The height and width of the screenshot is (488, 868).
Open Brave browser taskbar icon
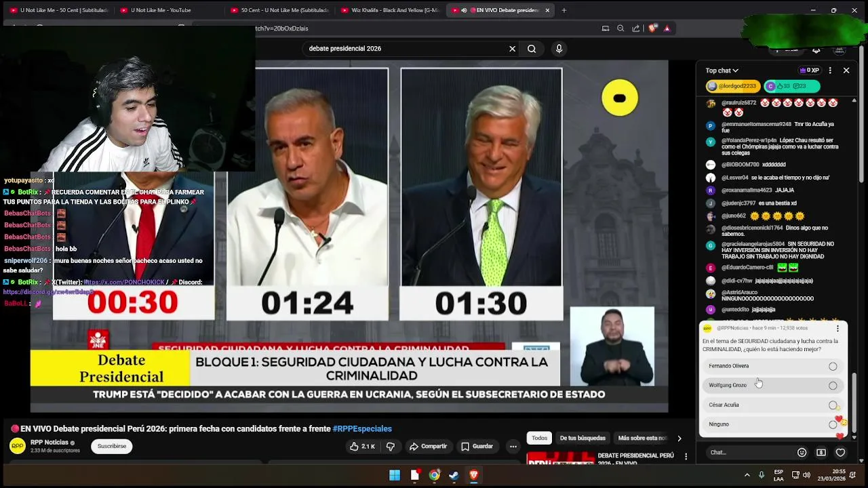click(474, 475)
